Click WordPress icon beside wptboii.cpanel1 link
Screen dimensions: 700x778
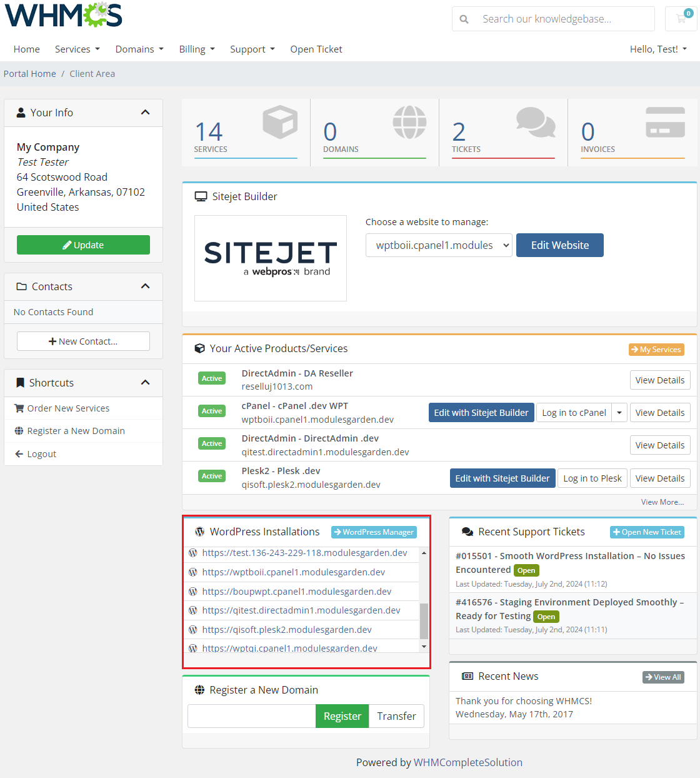point(193,572)
